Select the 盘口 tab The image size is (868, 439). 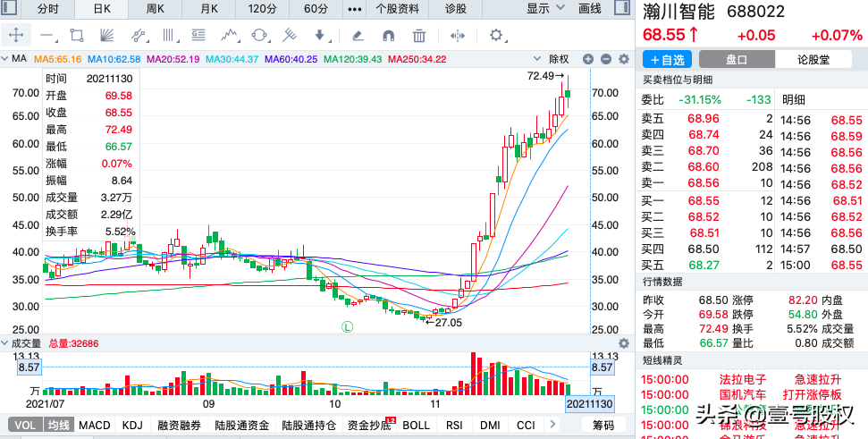pyautogui.click(x=737, y=59)
